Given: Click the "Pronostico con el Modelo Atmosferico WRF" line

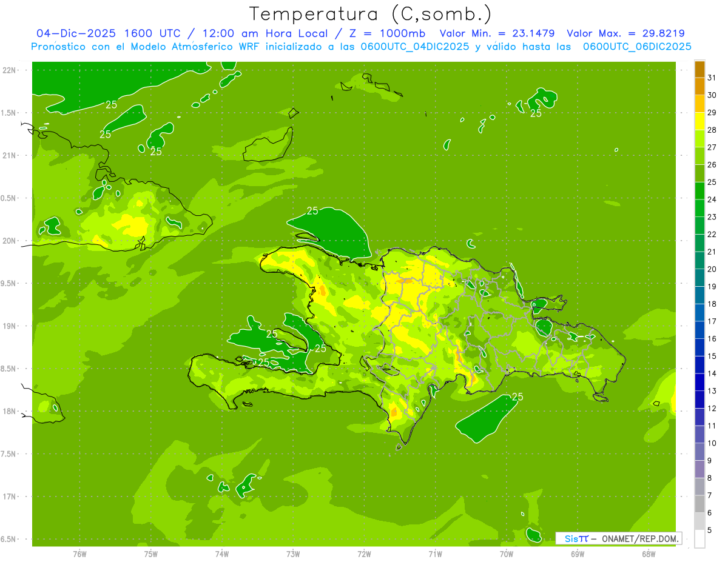Looking at the screenshot, I should (361, 47).
